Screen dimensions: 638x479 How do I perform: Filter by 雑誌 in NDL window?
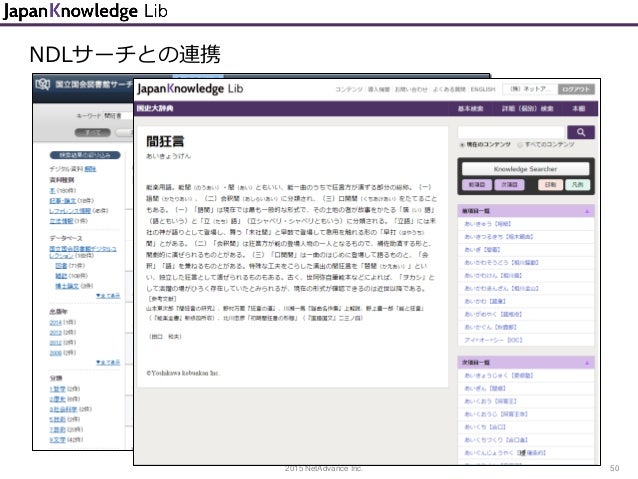[x=61, y=276]
